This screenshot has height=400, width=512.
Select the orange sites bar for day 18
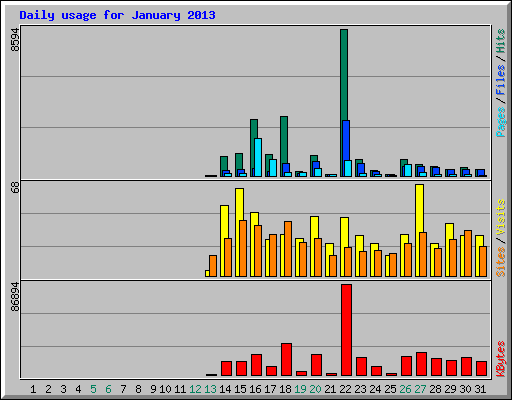pyautogui.click(x=288, y=249)
